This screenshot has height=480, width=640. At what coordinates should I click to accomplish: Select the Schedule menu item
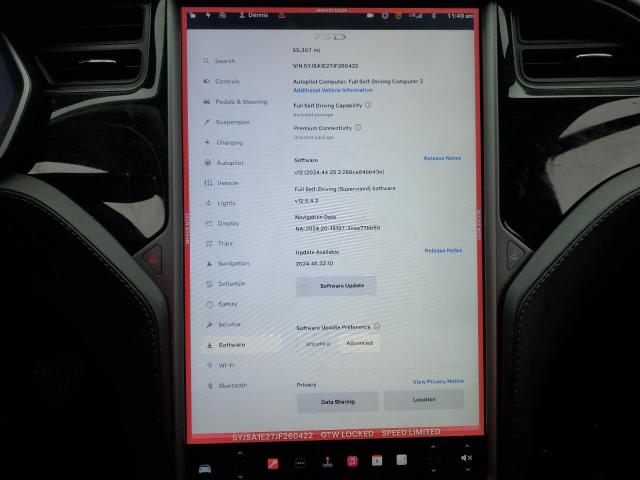tap(226, 284)
